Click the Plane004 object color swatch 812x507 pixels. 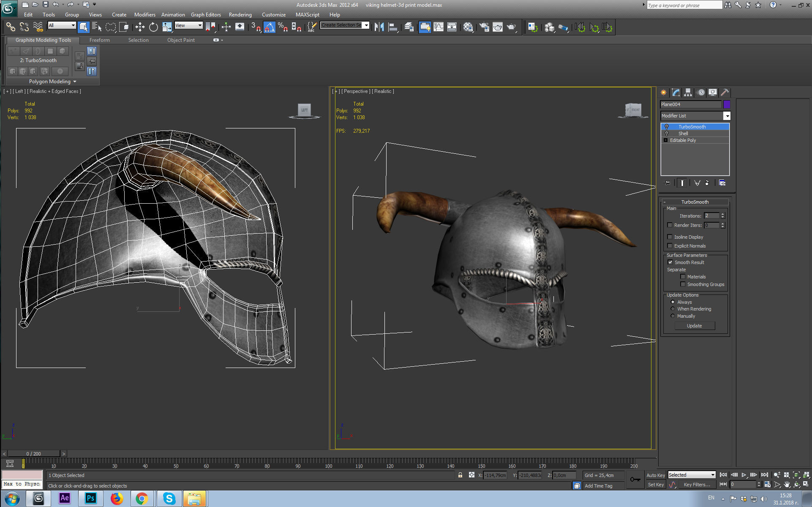(x=727, y=104)
